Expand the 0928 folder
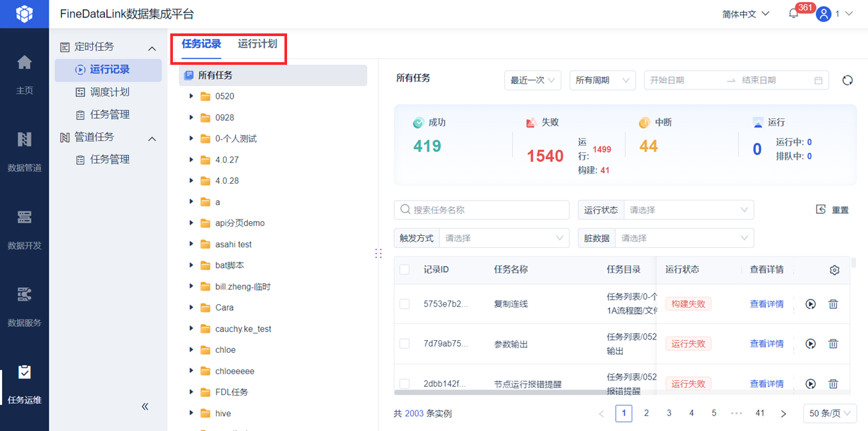 click(x=192, y=118)
